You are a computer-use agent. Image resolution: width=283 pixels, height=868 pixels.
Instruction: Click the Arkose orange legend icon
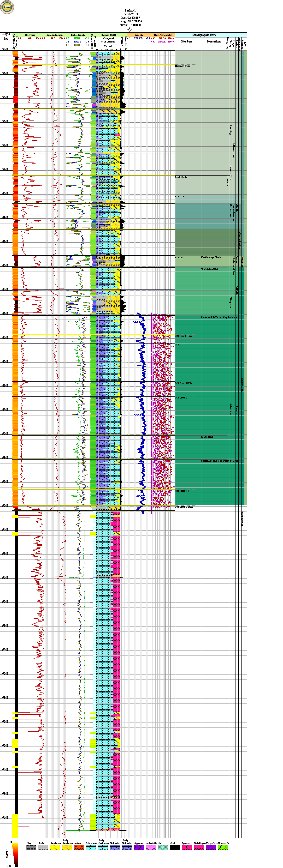pos(79,847)
